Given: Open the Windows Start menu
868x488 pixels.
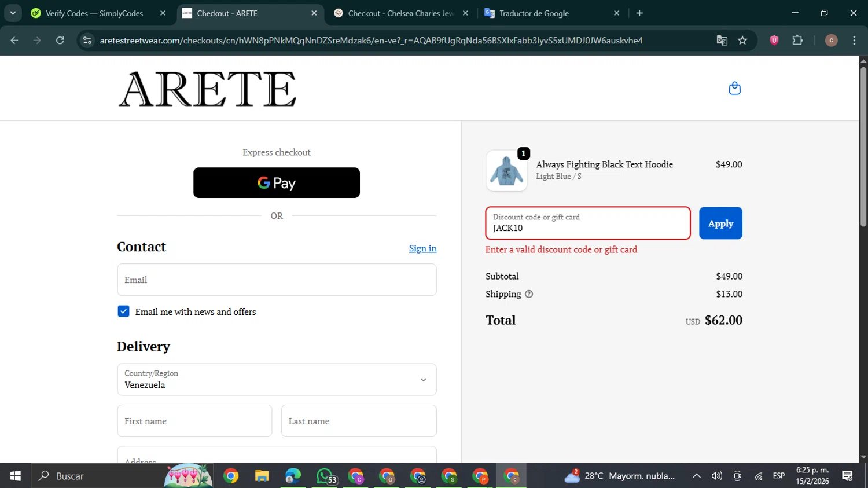Looking at the screenshot, I should point(16,476).
